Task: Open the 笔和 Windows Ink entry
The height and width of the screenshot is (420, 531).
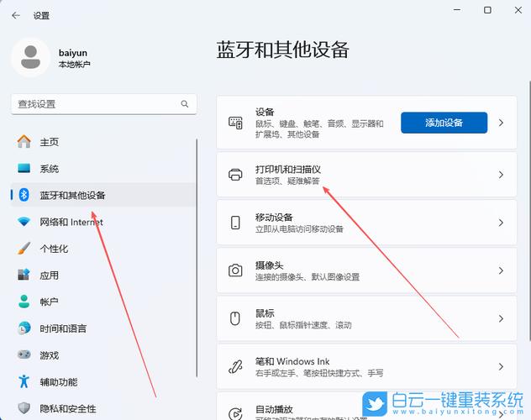Action: 367,366
